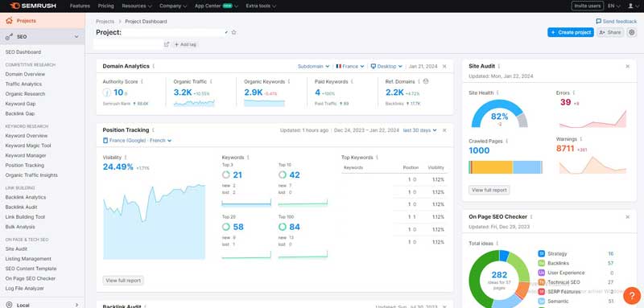Click info icon next to Total ideas
This screenshot has height=308, width=644.
click(497, 243)
